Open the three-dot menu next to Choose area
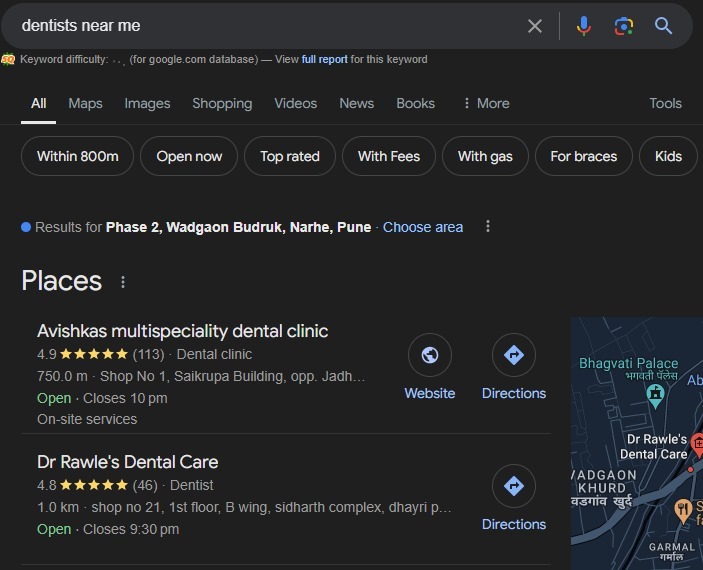Viewport: 703px width, 570px height. [x=488, y=226]
